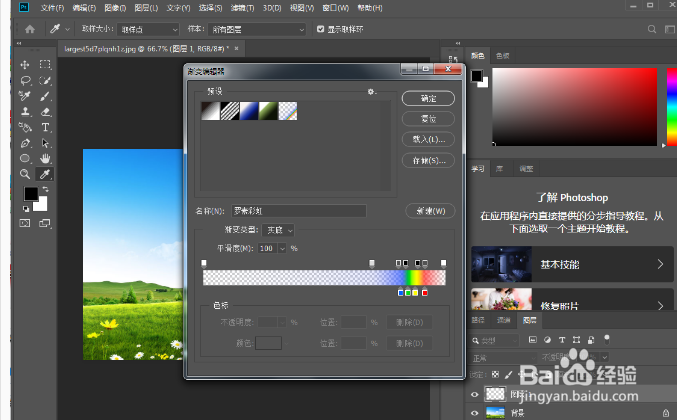
Task: Select the Move tool
Action: [25, 65]
